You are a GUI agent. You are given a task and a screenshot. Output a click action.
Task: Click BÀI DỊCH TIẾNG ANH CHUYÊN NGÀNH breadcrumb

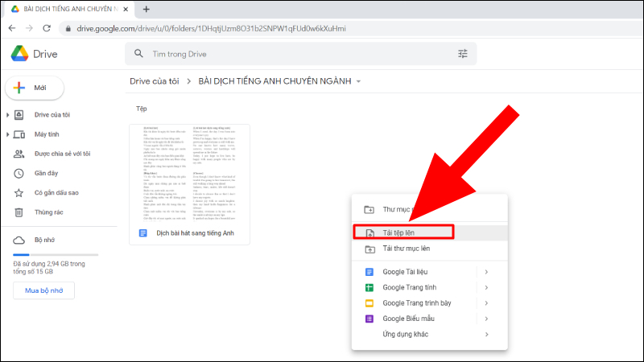point(275,81)
